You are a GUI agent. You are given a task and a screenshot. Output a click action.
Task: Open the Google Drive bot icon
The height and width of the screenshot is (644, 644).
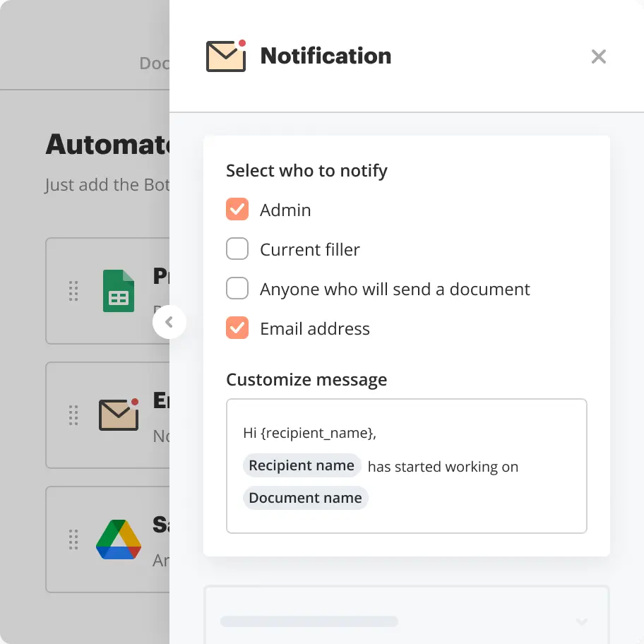(x=119, y=539)
